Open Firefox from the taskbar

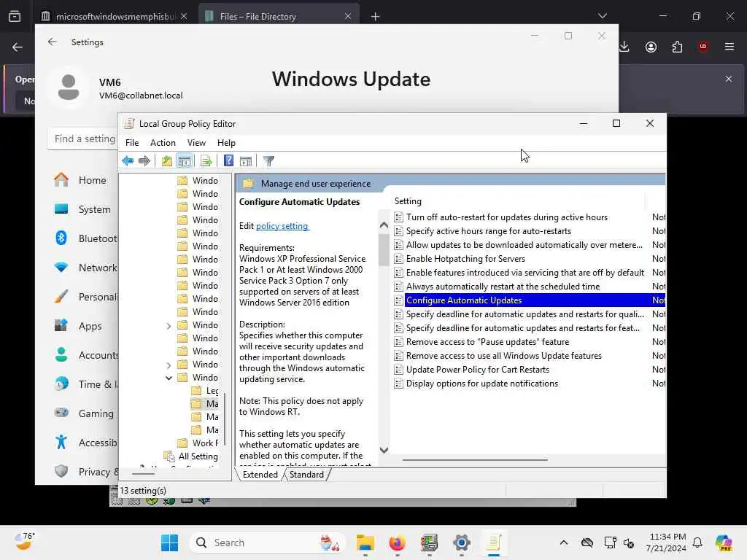(398, 542)
